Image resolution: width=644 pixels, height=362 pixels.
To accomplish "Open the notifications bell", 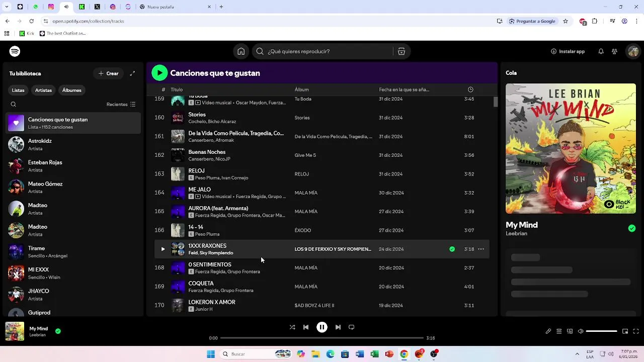I will coord(601,51).
